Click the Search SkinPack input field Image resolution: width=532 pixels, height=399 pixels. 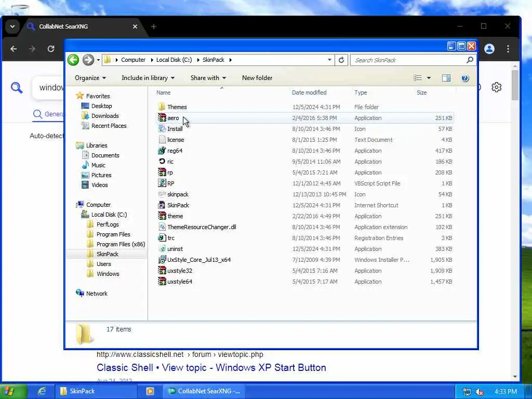click(x=409, y=60)
